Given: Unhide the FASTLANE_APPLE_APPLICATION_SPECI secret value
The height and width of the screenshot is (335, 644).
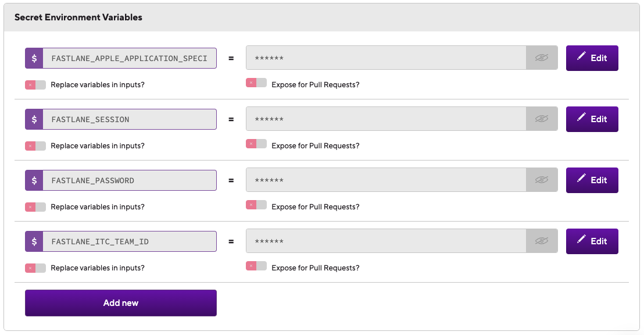Looking at the screenshot, I should click(x=542, y=58).
